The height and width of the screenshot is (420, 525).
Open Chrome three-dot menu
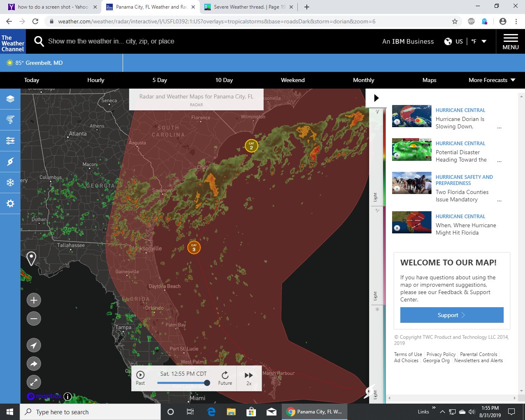[x=516, y=21]
